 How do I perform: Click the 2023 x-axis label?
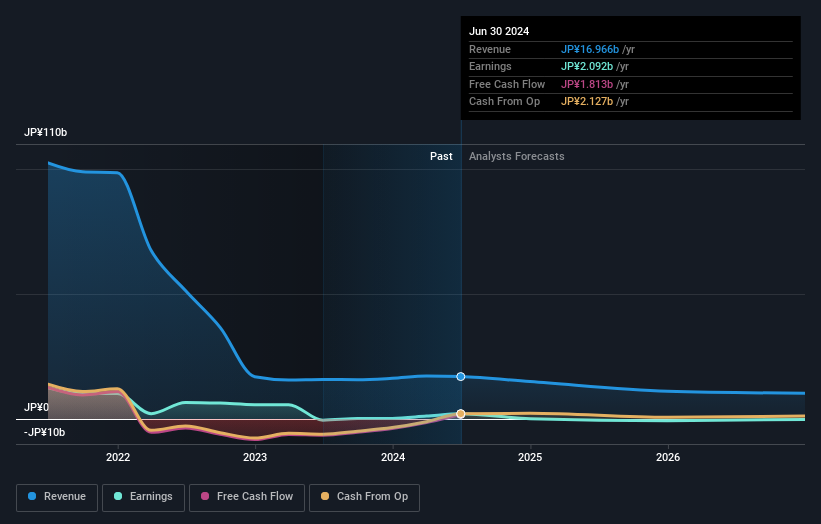click(255, 458)
